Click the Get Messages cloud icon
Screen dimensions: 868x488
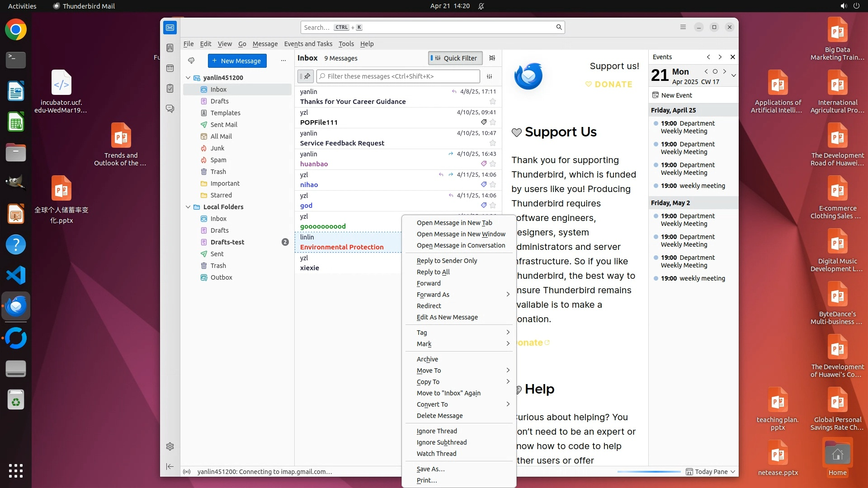tap(191, 61)
